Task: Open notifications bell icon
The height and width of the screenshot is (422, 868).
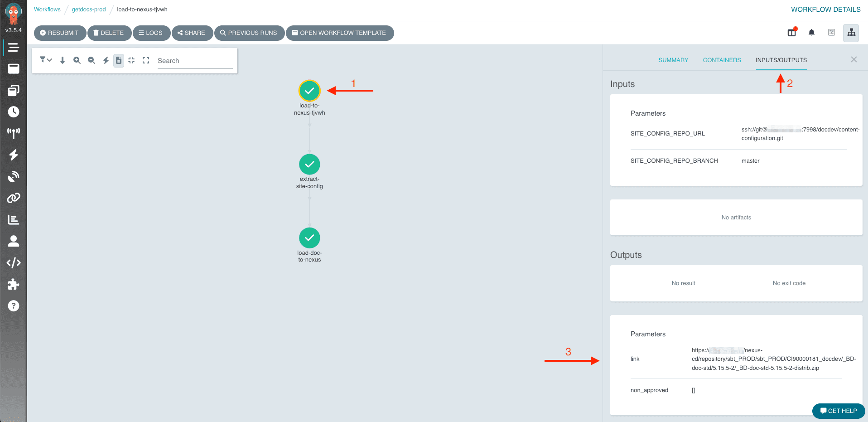Action: [811, 33]
